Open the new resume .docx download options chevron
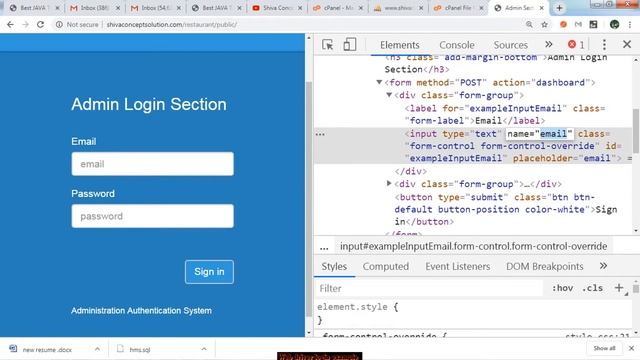 pos(97,349)
